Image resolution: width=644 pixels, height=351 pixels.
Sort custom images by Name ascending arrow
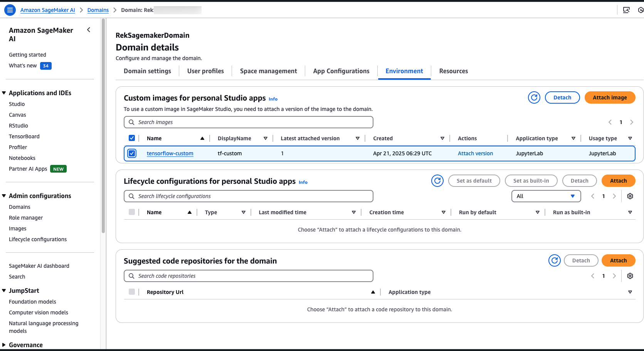point(202,138)
